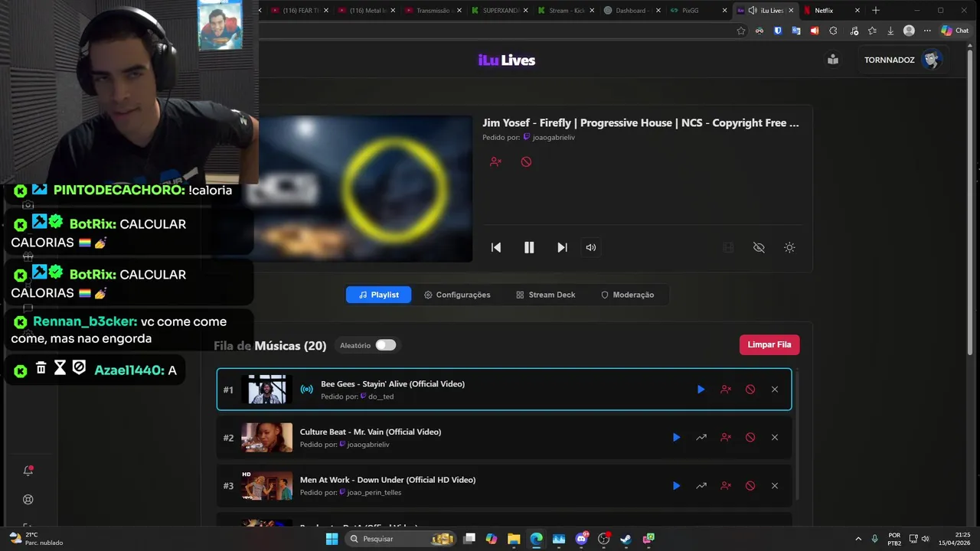Play Culture Beat Mr. Vain now
The height and width of the screenshot is (551, 980).
point(676,438)
